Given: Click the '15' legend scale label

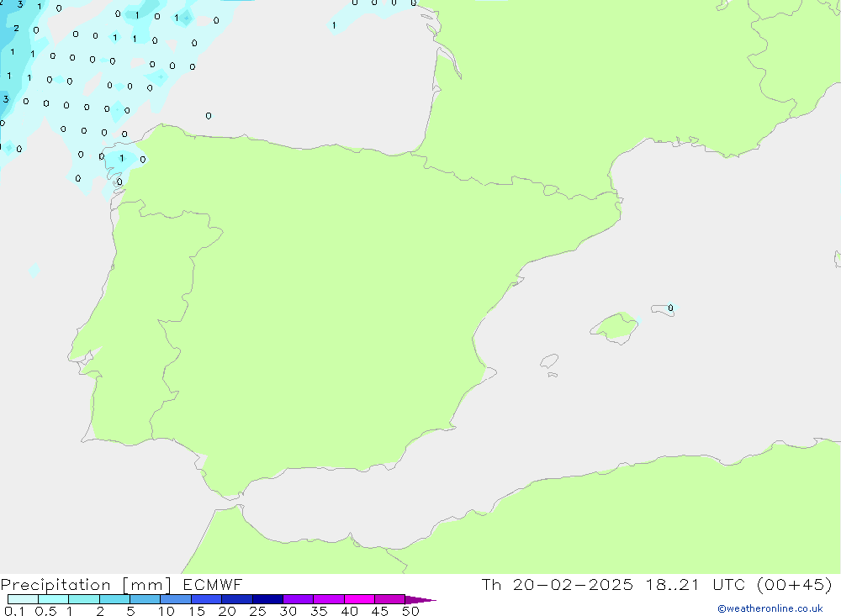Looking at the screenshot, I should coord(197,611).
